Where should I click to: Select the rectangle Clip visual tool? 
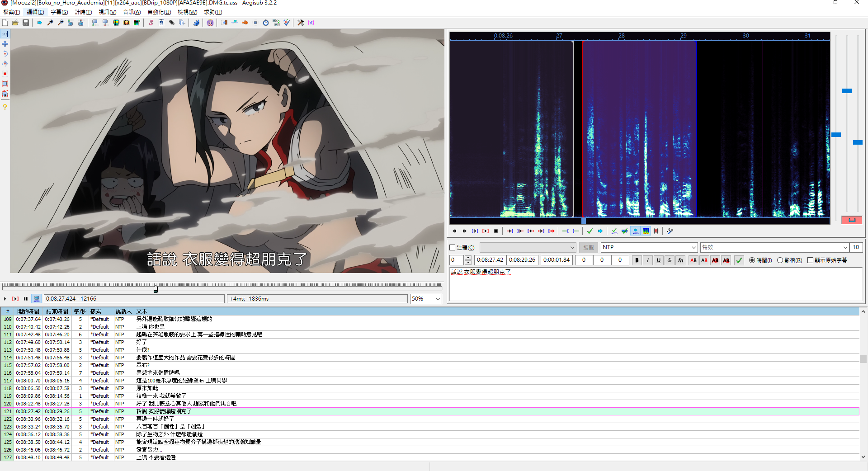tap(5, 84)
